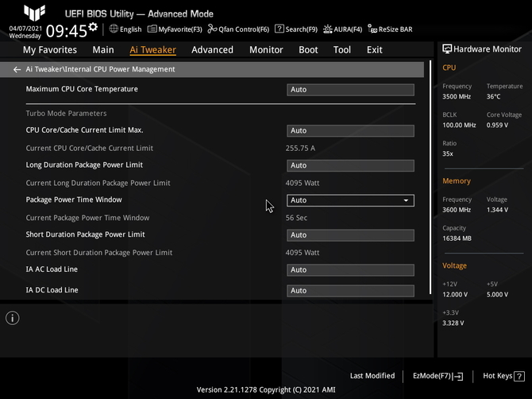Select the Ai Tweaker tab
Viewport: 532px width, 399px height.
coord(152,50)
